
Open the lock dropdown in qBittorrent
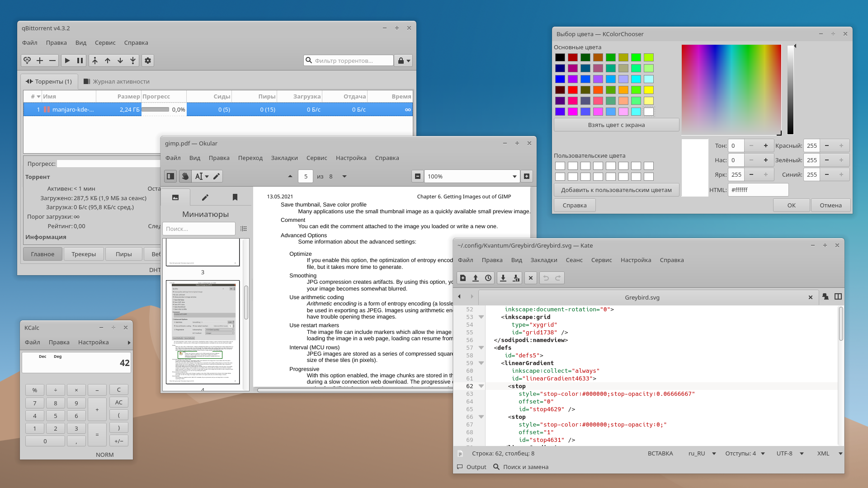point(403,61)
